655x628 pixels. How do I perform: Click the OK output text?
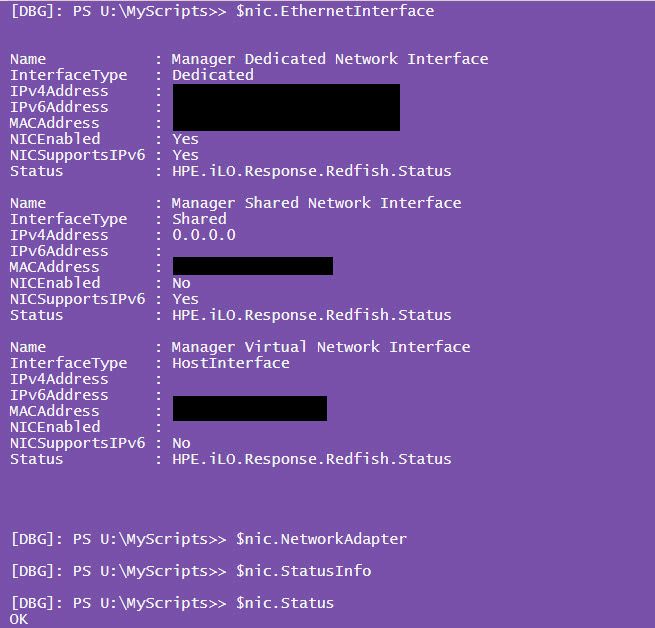[x=19, y=619]
